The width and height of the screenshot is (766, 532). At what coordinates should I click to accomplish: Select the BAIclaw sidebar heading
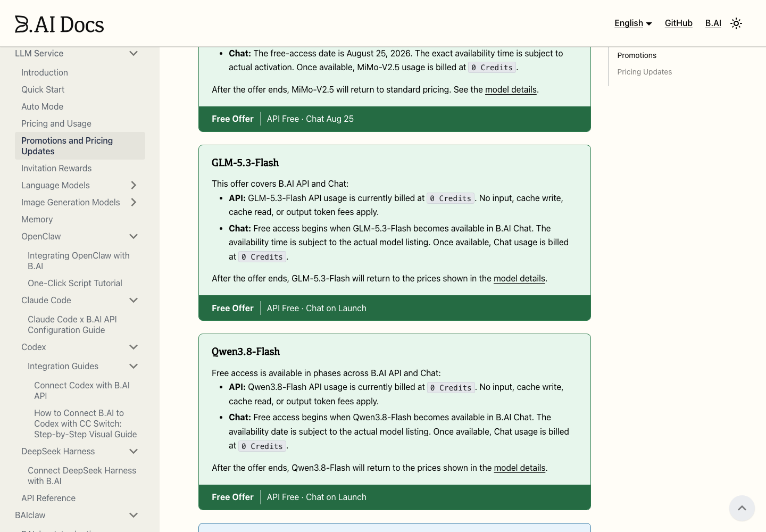(x=30, y=515)
